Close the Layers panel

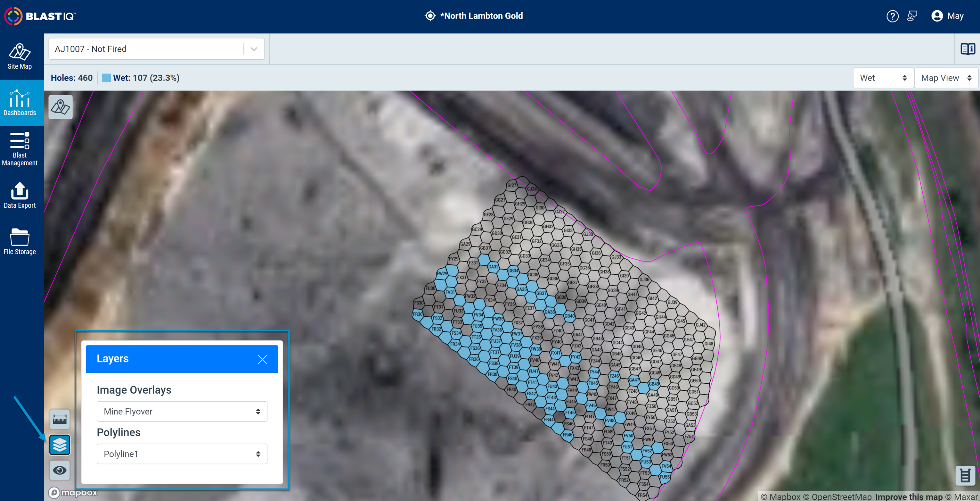tap(262, 359)
